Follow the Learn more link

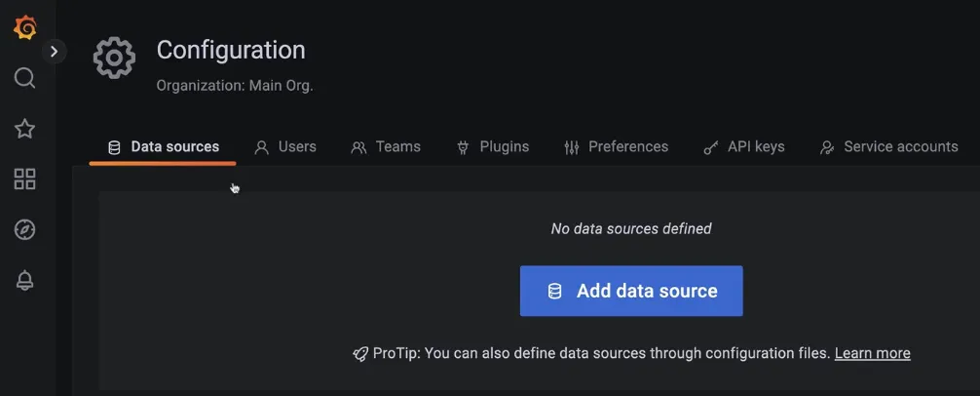pyautogui.click(x=872, y=353)
